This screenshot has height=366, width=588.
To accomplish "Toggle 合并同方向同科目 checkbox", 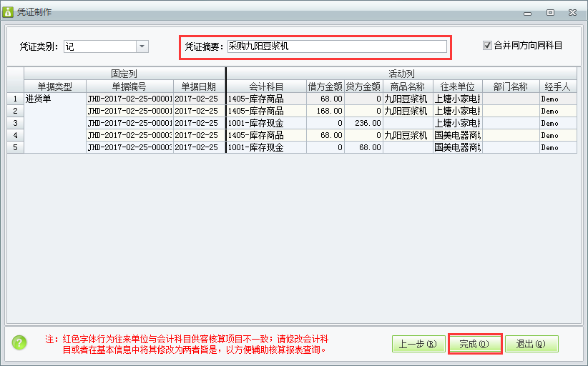I will point(487,45).
